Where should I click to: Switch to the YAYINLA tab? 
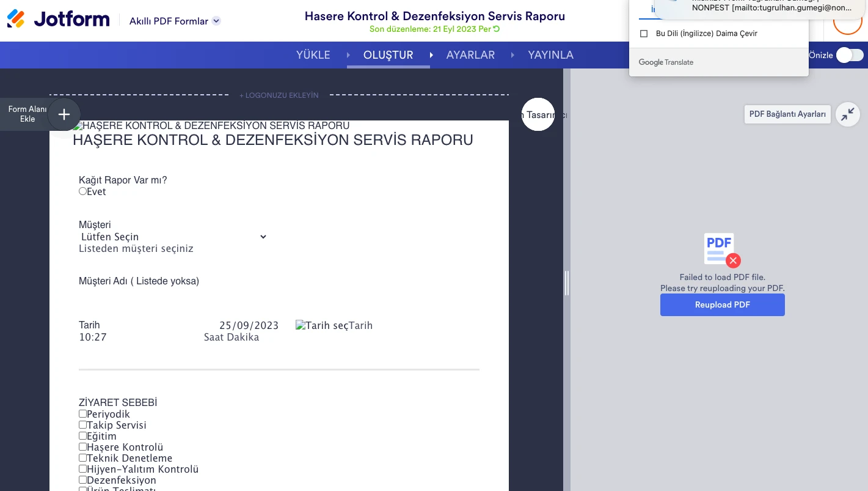[x=550, y=55]
